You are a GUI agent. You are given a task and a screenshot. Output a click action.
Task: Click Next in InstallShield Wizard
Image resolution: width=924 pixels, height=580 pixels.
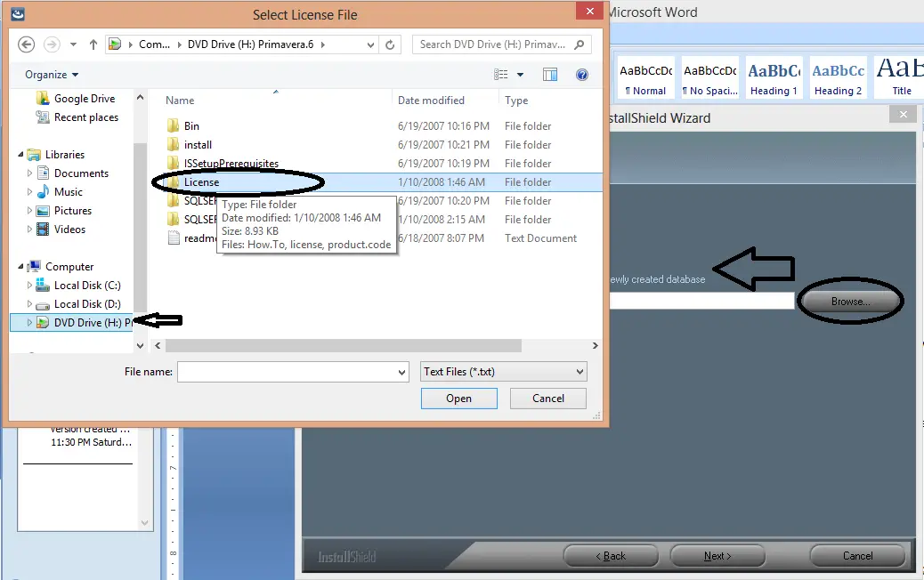[717, 556]
